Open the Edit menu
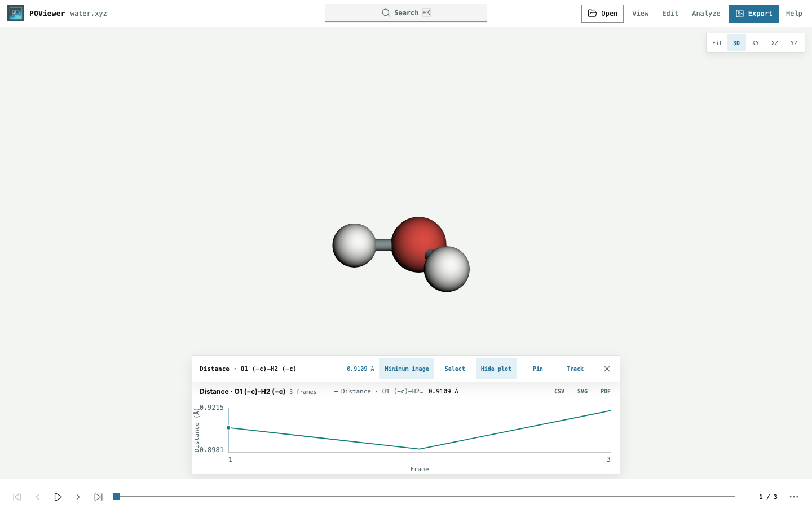812x508 pixels. (670, 14)
